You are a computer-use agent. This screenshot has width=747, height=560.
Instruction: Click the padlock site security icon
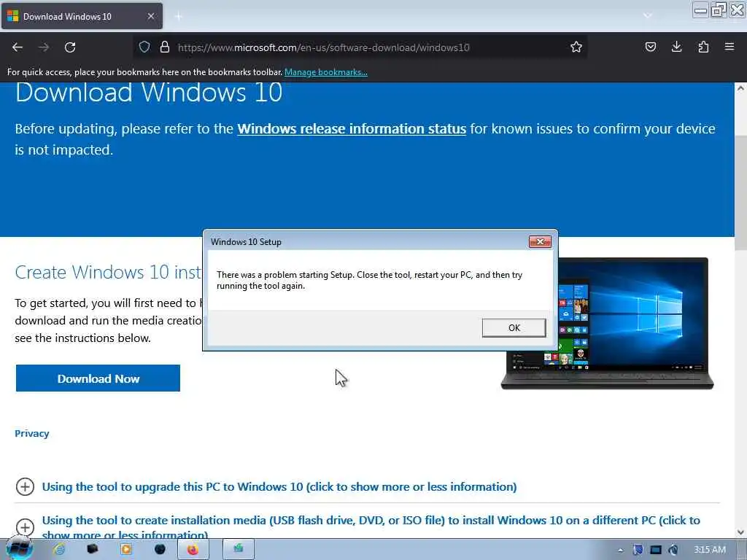[165, 47]
